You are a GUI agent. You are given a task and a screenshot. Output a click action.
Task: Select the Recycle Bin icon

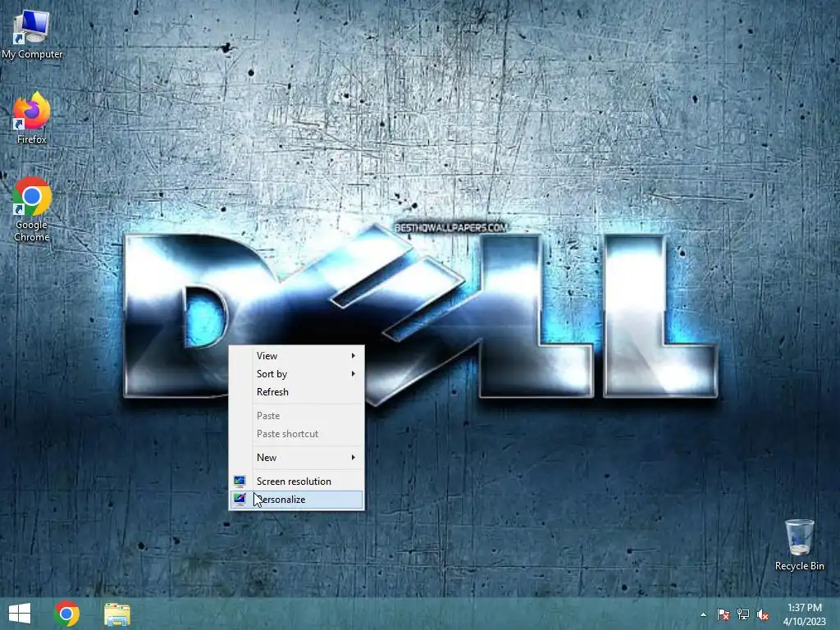(799, 545)
